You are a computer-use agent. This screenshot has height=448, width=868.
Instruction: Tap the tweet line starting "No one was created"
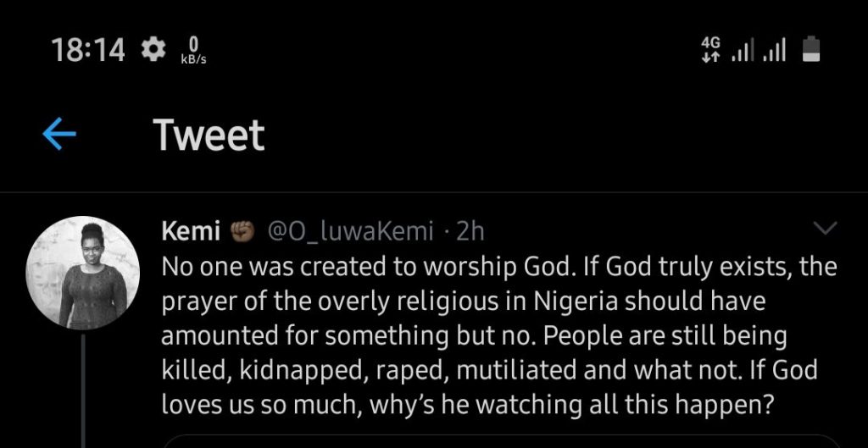click(x=498, y=267)
